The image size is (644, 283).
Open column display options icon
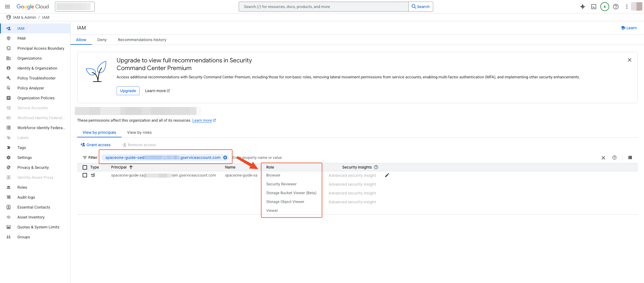tap(630, 157)
